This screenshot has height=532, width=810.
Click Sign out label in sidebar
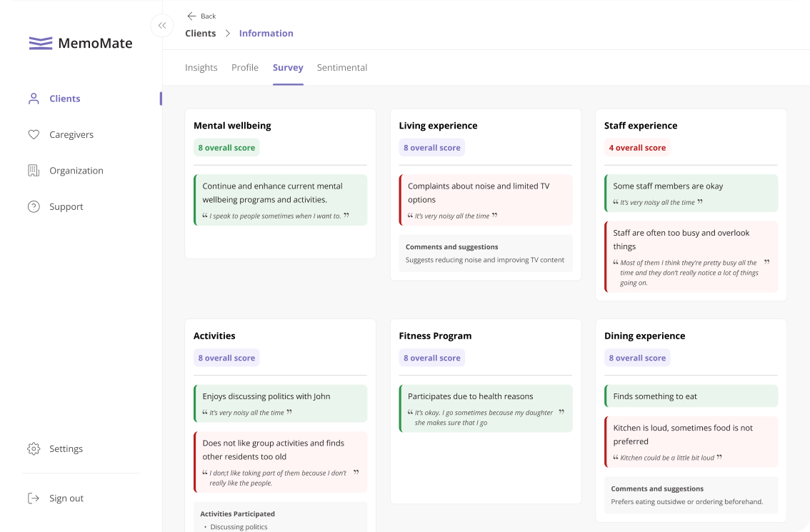(x=66, y=498)
